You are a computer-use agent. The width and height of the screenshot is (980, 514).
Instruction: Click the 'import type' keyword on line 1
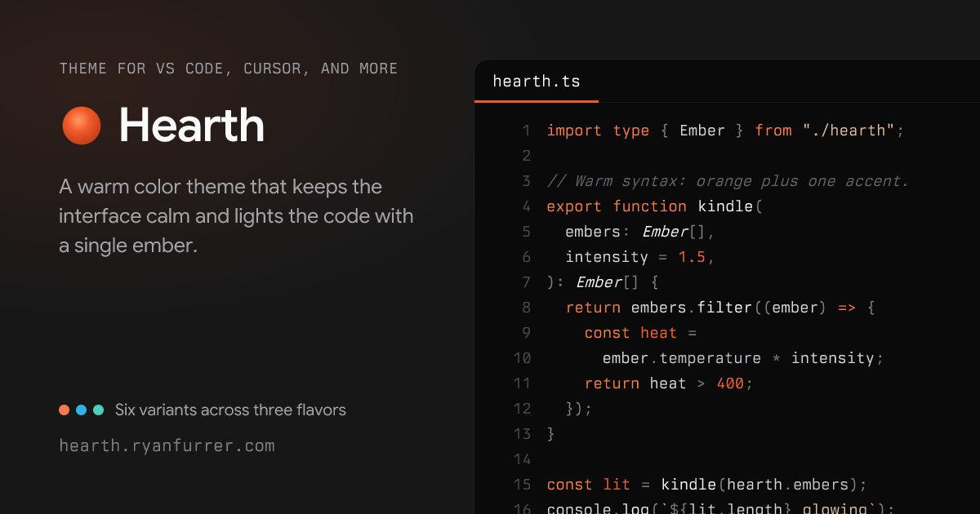coord(598,131)
